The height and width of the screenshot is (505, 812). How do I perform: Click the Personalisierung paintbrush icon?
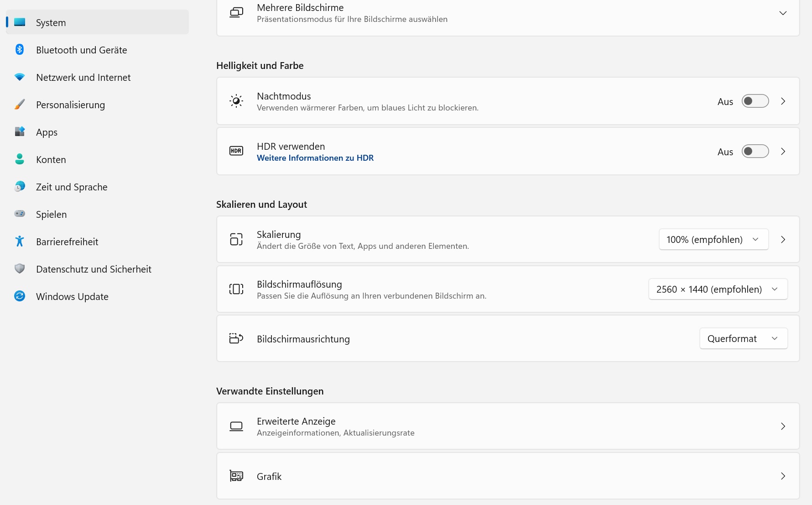[20, 105]
